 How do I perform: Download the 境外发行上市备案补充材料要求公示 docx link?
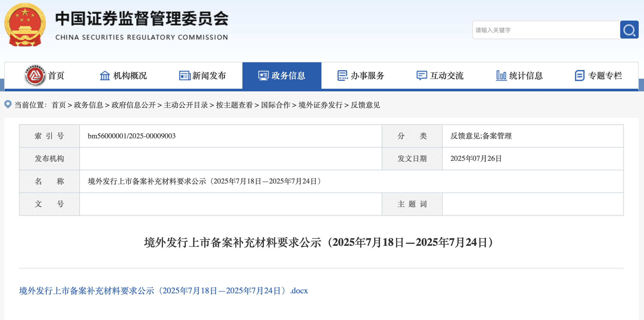tap(163, 291)
